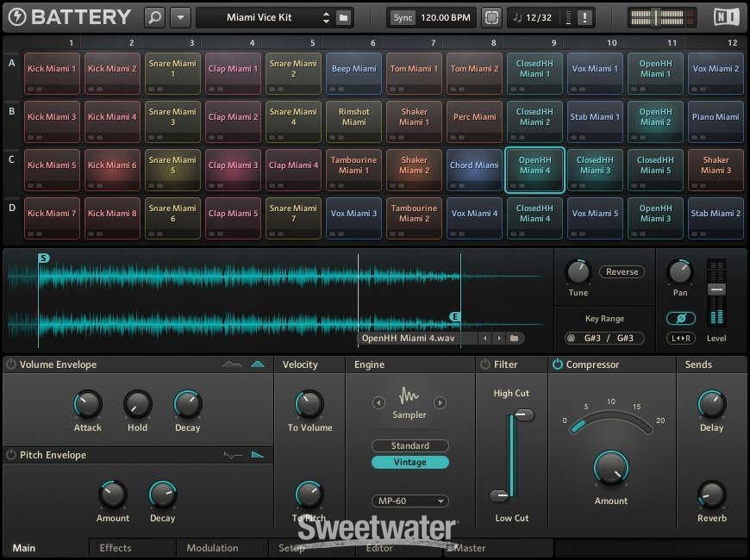
Task: Click the S start marker in waveform
Action: coord(43,258)
